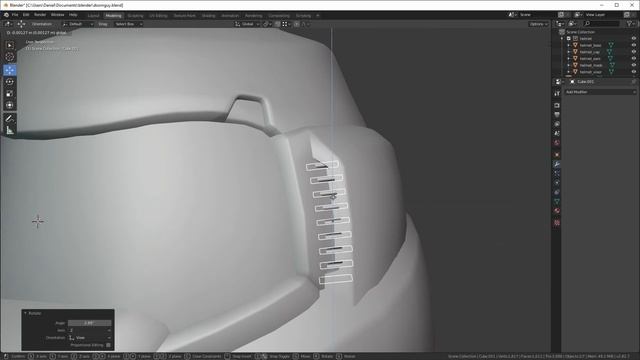Hide the helmet_cap object

633,52
